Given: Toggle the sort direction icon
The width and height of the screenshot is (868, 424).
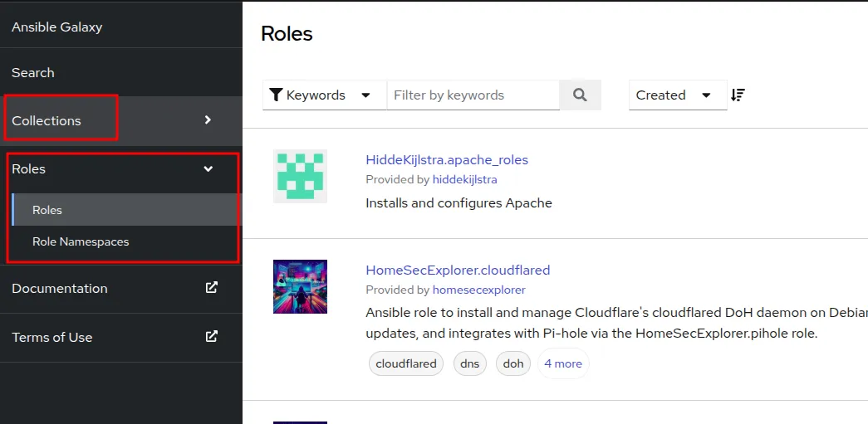Looking at the screenshot, I should pos(738,95).
